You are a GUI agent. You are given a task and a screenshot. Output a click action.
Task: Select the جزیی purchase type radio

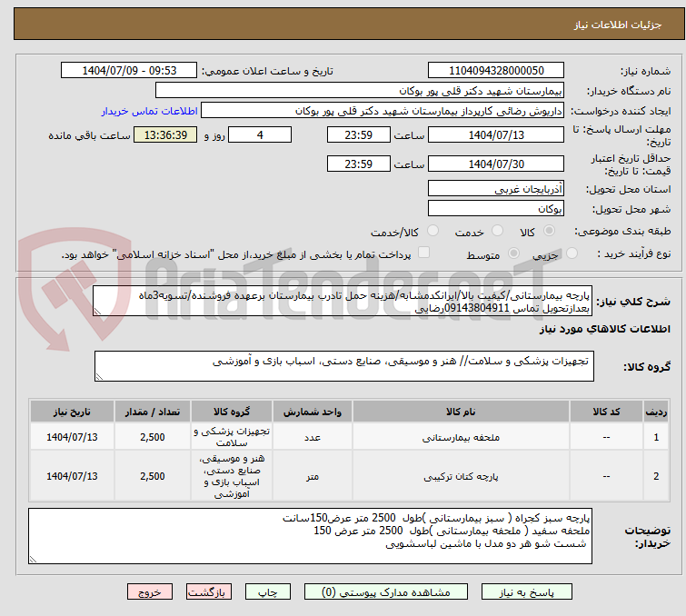(x=572, y=253)
